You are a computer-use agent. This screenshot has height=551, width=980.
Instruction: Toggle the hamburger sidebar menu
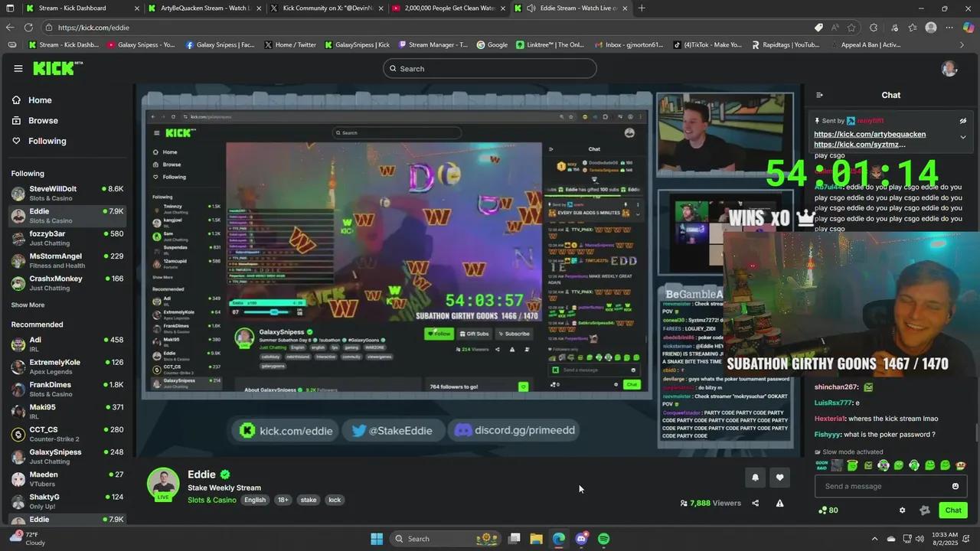(18, 68)
